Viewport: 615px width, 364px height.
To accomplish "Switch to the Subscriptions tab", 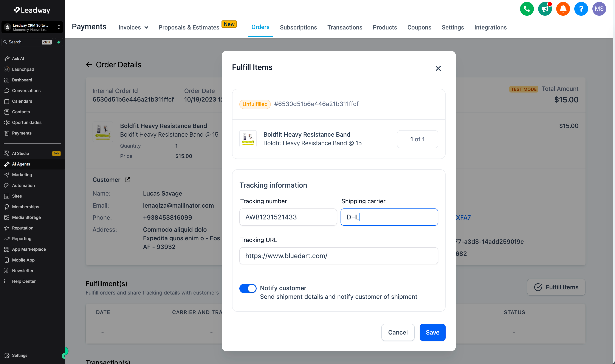I will click(298, 28).
